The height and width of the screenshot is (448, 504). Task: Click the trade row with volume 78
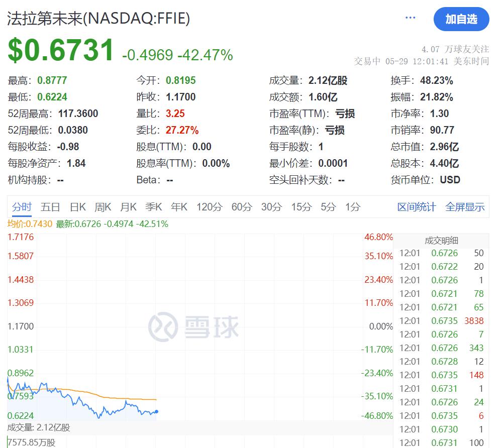(x=441, y=294)
